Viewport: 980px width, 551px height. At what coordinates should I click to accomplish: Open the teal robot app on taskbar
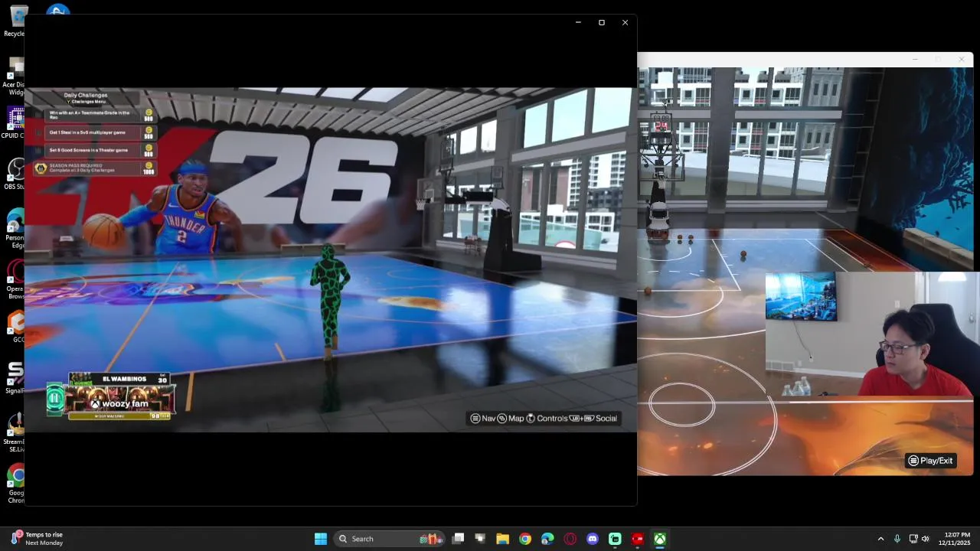click(x=615, y=539)
